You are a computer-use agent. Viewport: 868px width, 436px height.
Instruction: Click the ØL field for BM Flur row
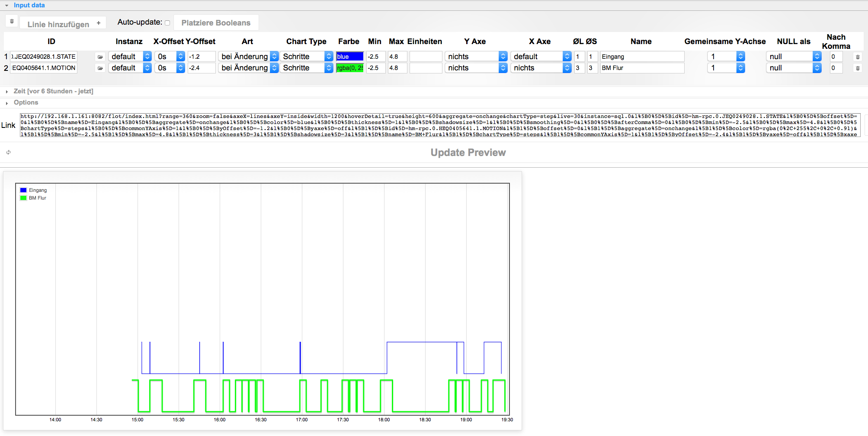coord(580,68)
